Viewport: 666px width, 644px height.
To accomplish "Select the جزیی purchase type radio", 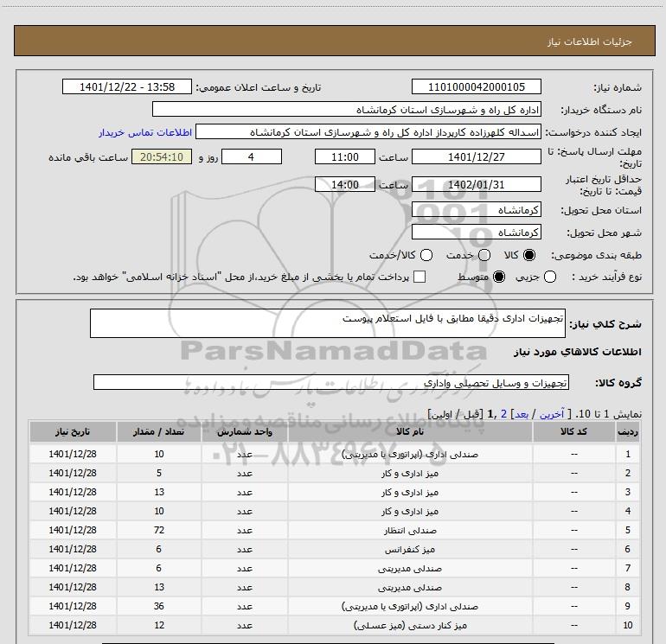I will [550, 277].
